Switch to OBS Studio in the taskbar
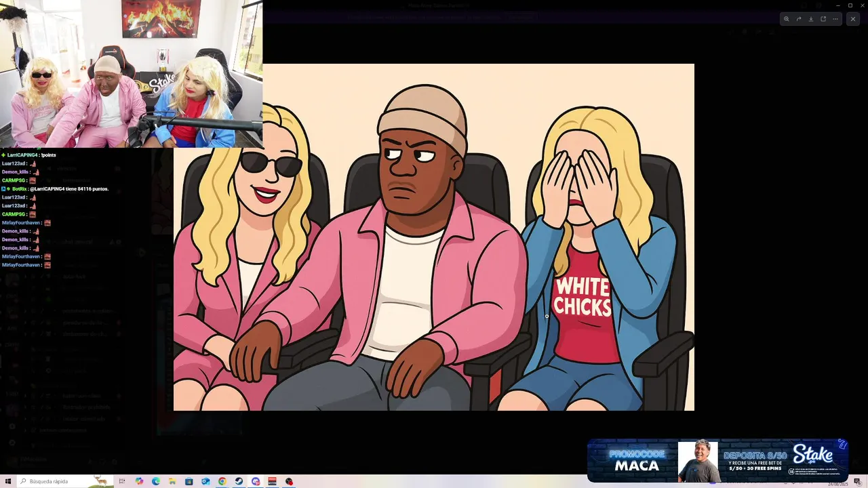The height and width of the screenshot is (488, 868). pos(289,481)
